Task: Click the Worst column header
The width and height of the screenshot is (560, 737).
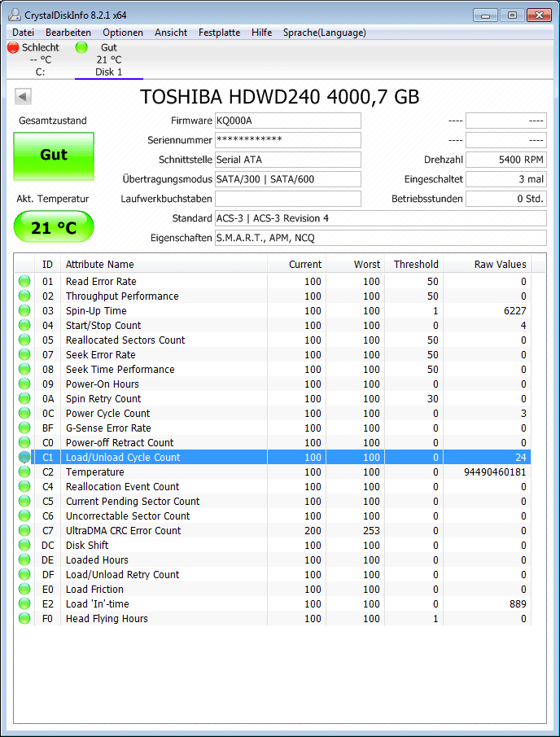Action: pos(356,264)
